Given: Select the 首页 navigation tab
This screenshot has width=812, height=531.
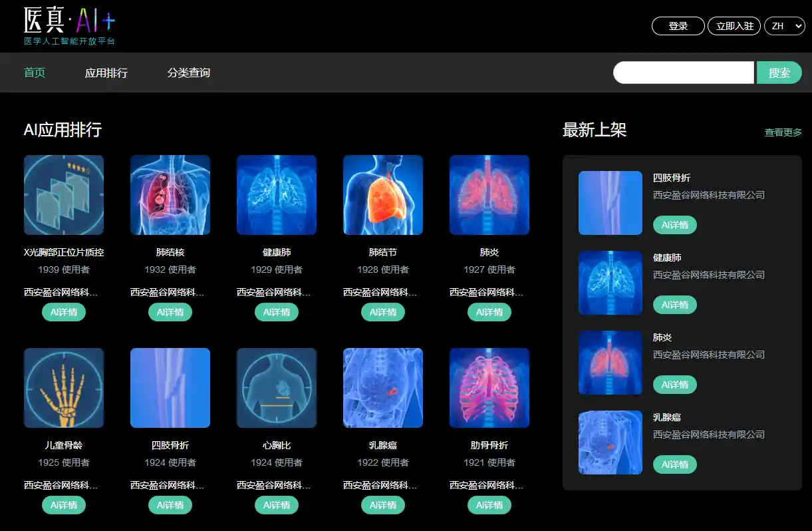Looking at the screenshot, I should click(x=34, y=73).
